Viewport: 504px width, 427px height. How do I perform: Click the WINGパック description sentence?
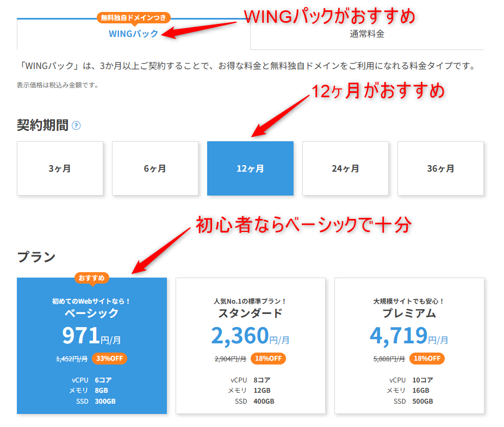(x=248, y=66)
